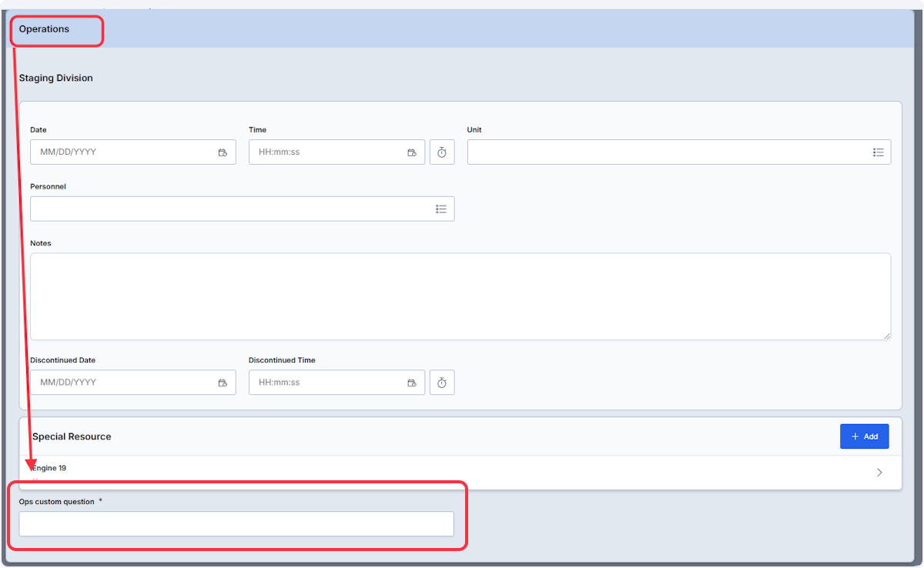Add a new Special Resource
This screenshot has height=568, width=924.
coord(864,436)
